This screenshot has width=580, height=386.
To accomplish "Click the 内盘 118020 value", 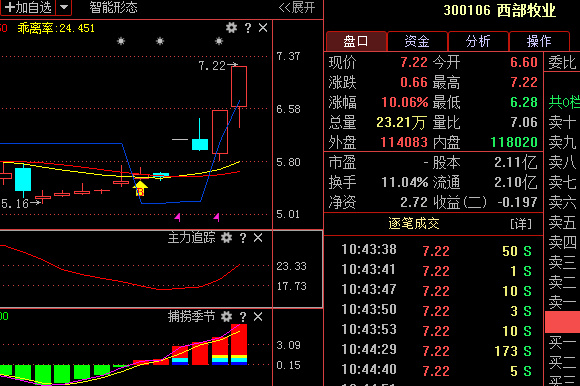I will (x=514, y=142).
